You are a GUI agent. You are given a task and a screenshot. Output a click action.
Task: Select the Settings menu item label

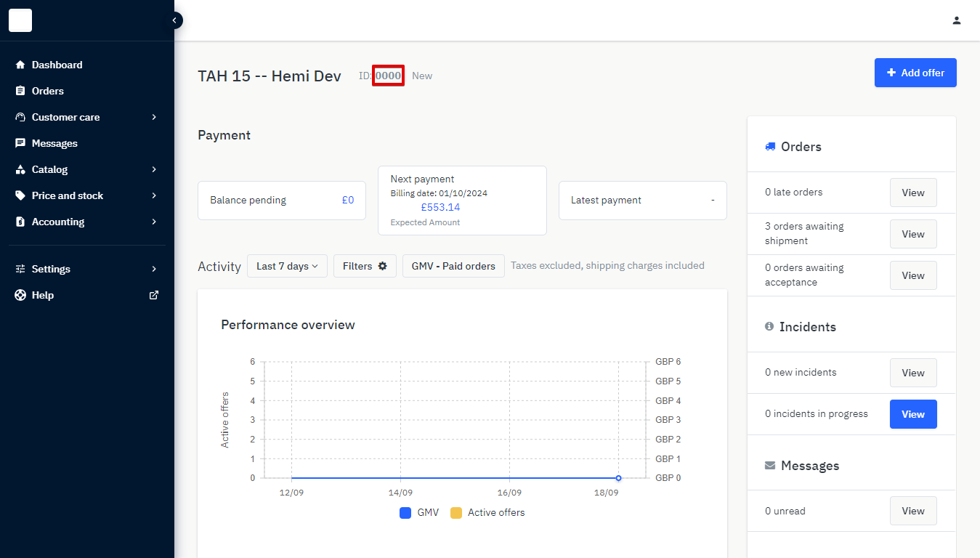[x=51, y=269]
